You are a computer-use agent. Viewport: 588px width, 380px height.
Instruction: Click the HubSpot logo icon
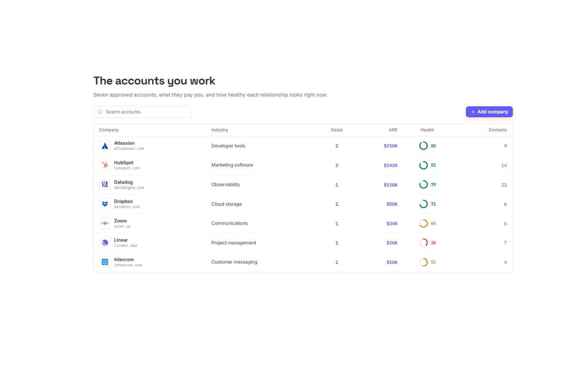click(105, 165)
